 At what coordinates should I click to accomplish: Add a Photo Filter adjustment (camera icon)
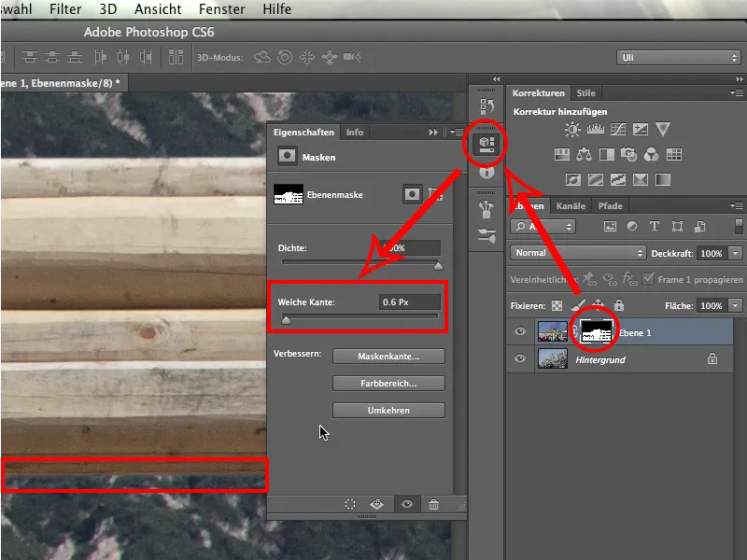point(628,154)
